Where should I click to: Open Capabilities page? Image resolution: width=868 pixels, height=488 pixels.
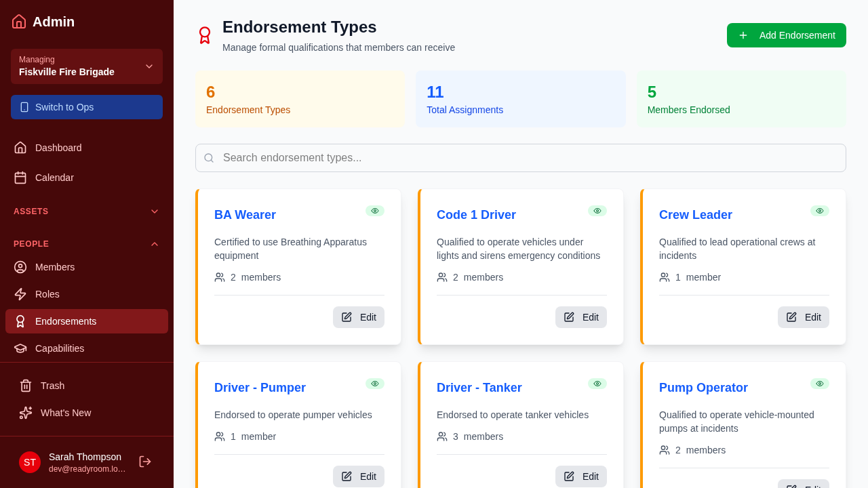pos(87,348)
